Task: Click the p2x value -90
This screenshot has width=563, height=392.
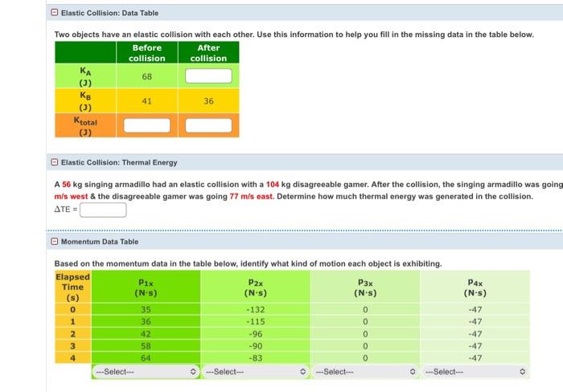Action: [x=256, y=346]
